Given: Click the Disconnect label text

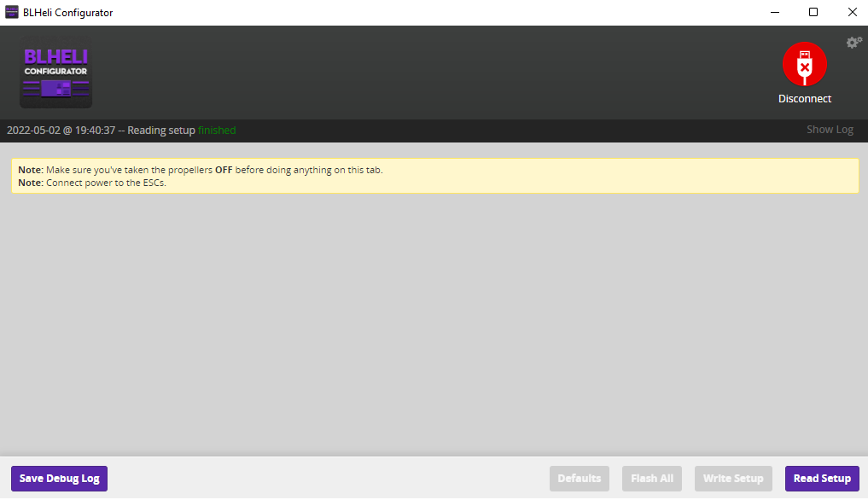Looking at the screenshot, I should click(804, 99).
